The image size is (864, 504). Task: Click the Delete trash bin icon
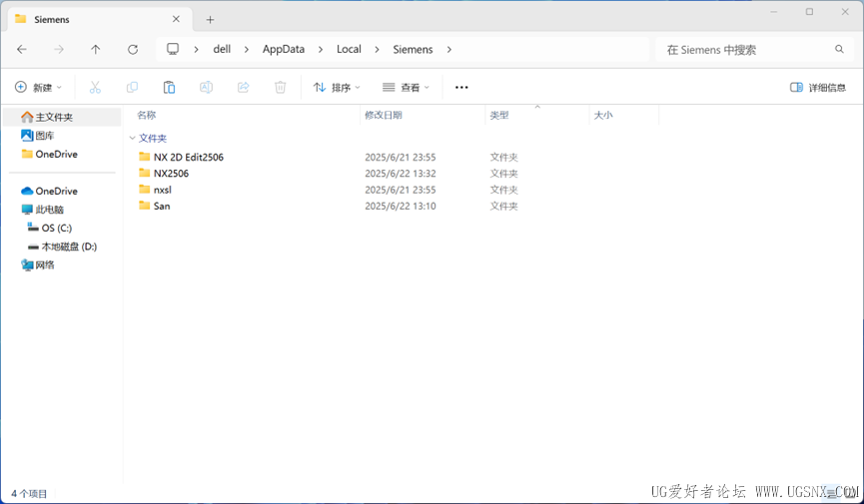(x=281, y=87)
